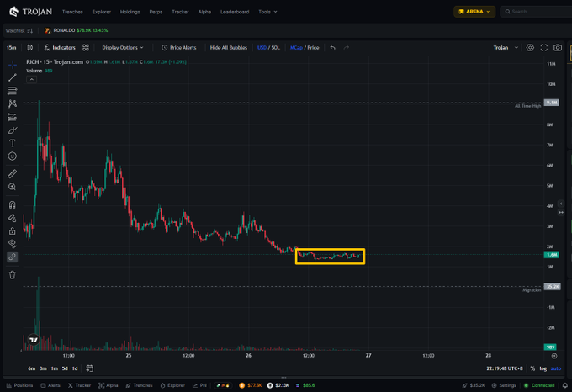Toggle log scale

click(x=543, y=368)
